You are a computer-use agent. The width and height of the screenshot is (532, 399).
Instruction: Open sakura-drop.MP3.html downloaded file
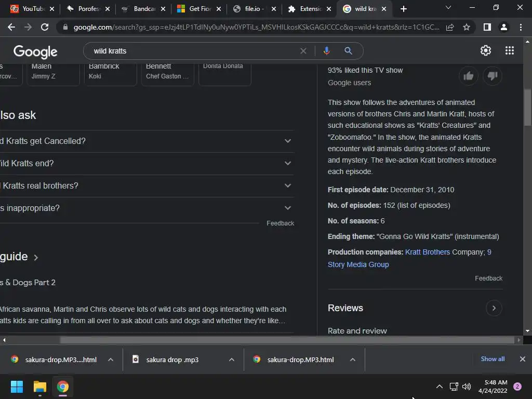click(x=300, y=360)
